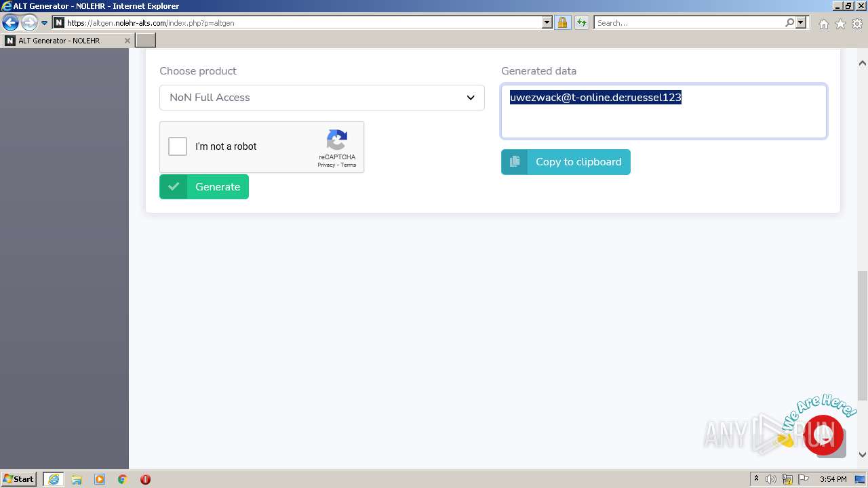Click the NOLEHR site favicon in address bar
868x488 pixels.
click(58, 22)
